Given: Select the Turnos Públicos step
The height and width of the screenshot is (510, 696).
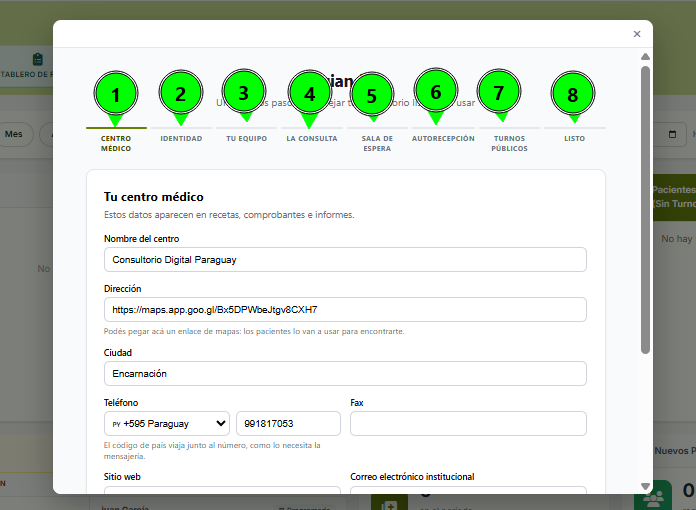Looking at the screenshot, I should (509, 143).
